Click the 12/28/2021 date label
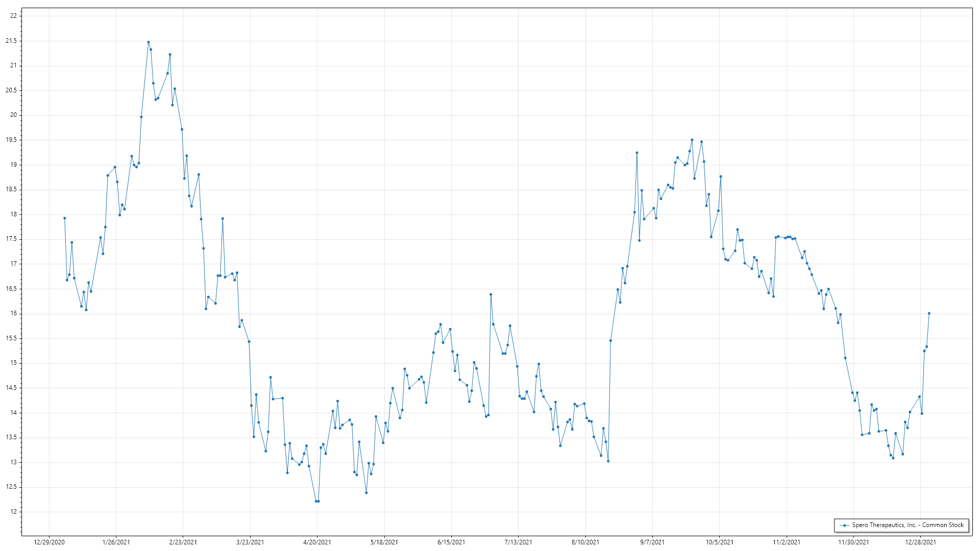Viewport: 980px width, 551px height. click(x=920, y=542)
